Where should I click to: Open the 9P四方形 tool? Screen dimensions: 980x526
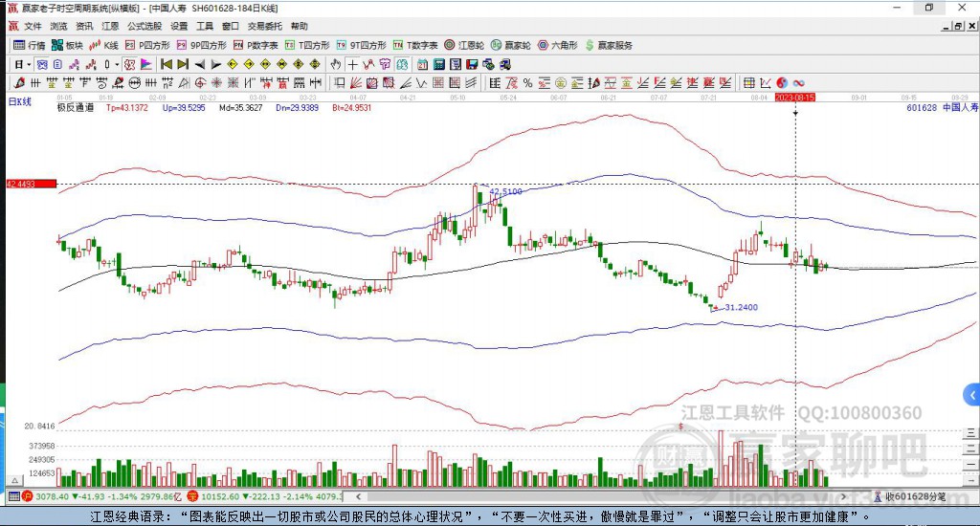pos(201,45)
